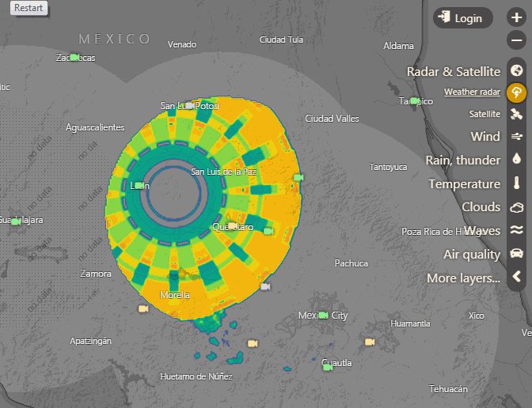532x408 pixels.
Task: Choose the Clouds menu label
Action: click(x=481, y=206)
